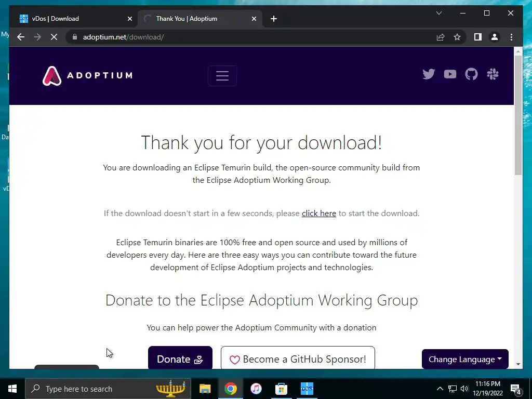
Task: Click the scrollbar up arrow
Action: coord(518,51)
